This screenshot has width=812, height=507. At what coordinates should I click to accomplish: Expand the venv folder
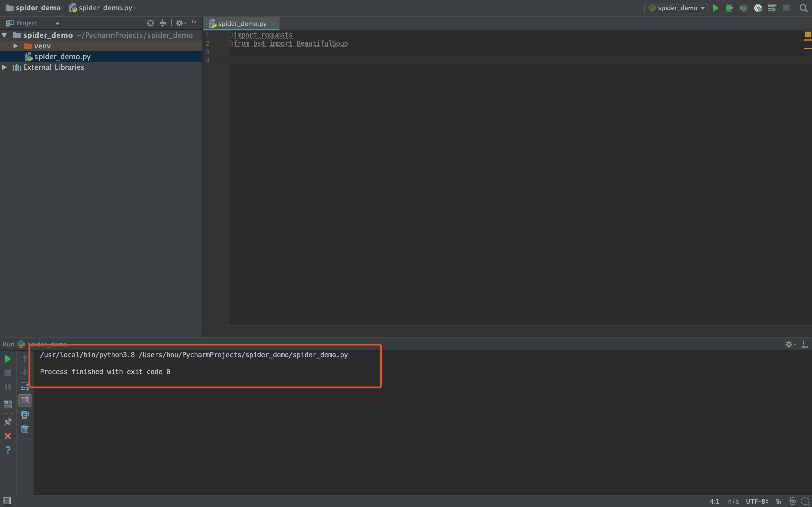16,46
